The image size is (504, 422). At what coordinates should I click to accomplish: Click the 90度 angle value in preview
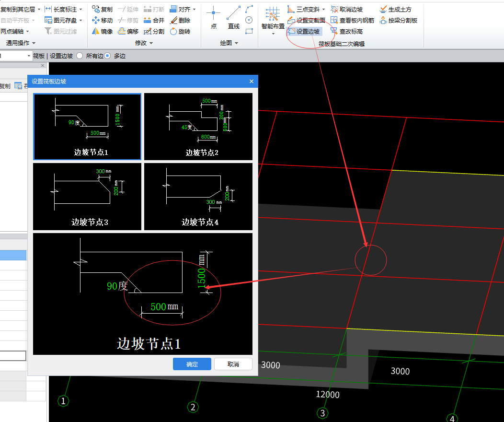(117, 286)
